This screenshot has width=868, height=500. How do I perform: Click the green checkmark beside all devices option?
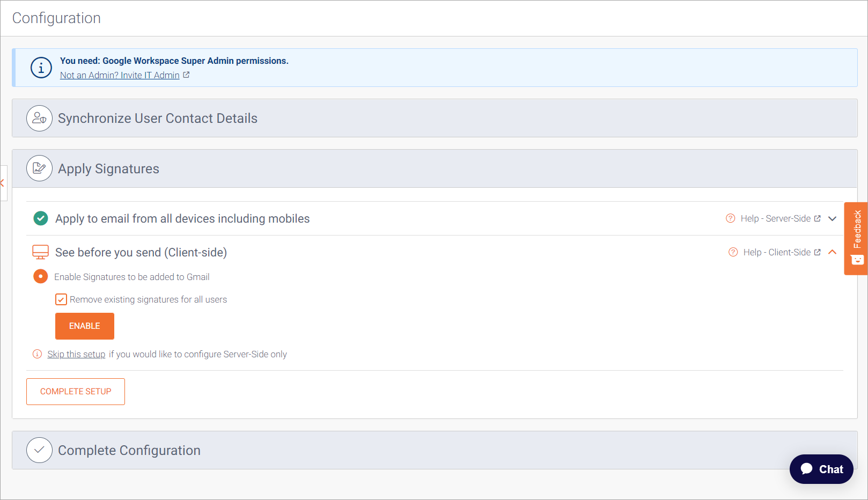[x=41, y=218]
